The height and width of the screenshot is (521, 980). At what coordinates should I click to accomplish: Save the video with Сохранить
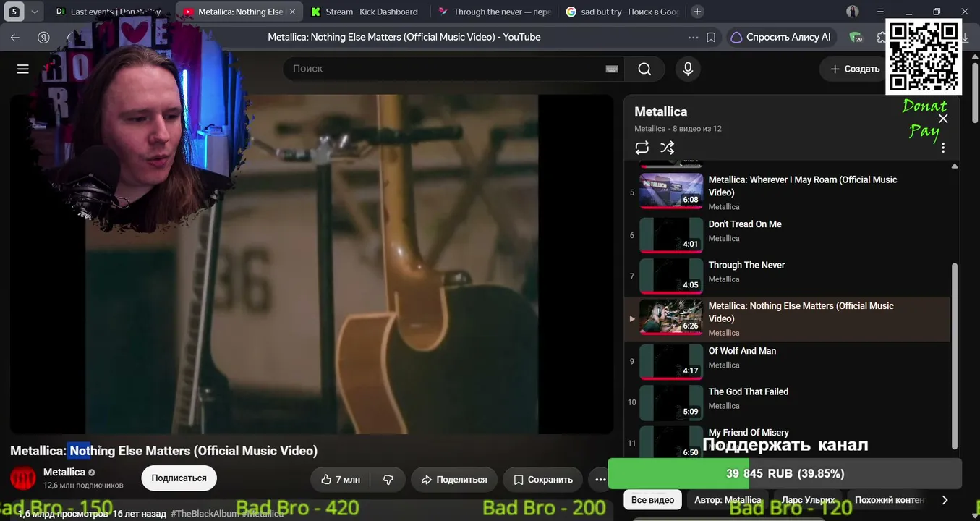pyautogui.click(x=542, y=479)
